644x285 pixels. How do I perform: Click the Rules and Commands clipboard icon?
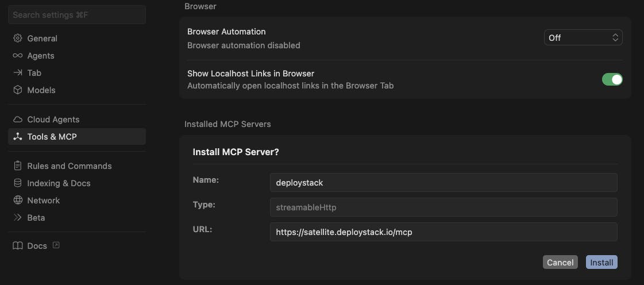18,166
